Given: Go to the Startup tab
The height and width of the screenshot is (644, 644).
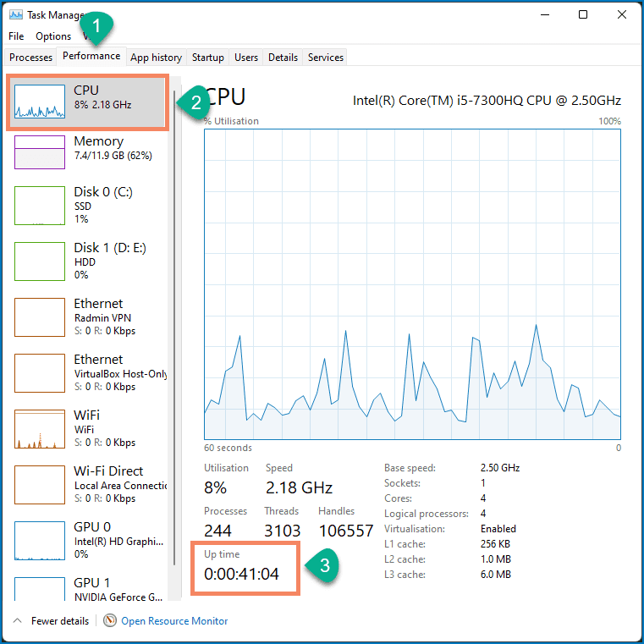Looking at the screenshot, I should [207, 58].
